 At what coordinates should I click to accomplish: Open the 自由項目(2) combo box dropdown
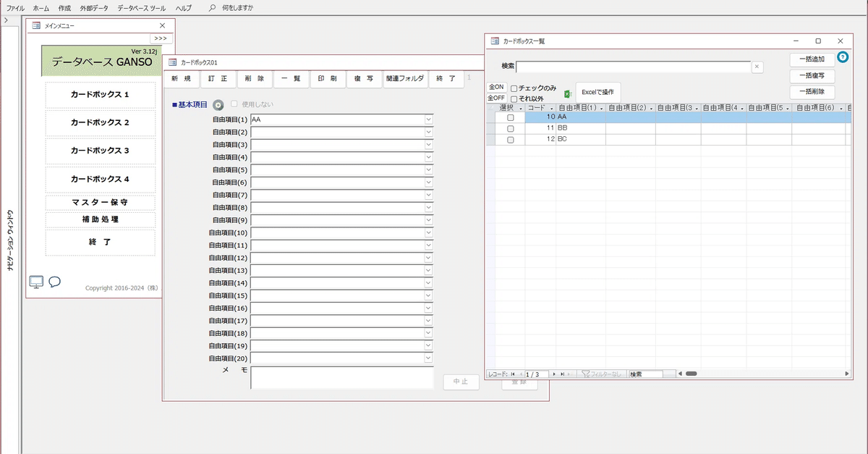click(428, 132)
